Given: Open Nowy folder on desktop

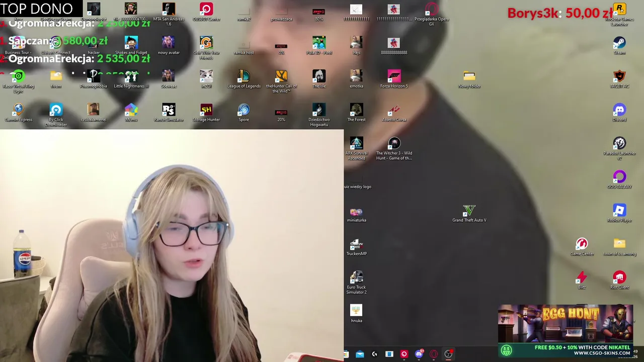Looking at the screenshot, I should [469, 79].
